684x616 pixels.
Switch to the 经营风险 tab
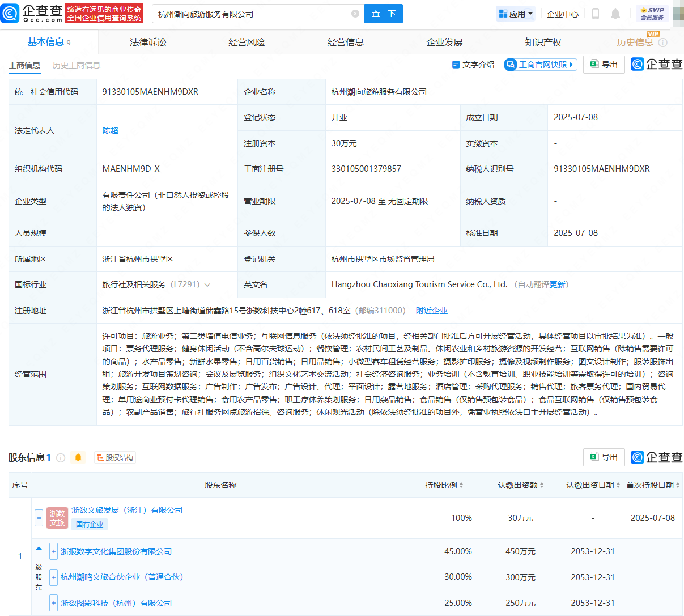[247, 42]
